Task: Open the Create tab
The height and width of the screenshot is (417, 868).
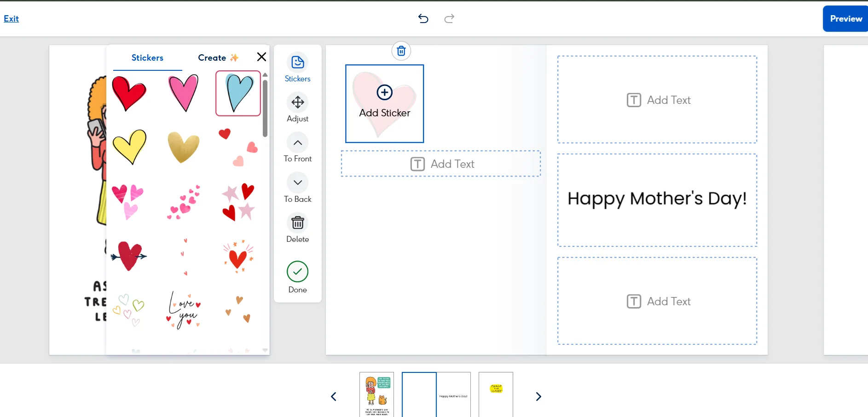Action: [x=218, y=58]
